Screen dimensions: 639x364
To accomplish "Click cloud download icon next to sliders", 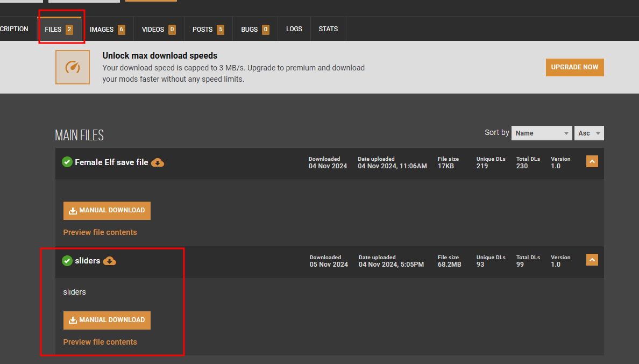I will tap(110, 261).
